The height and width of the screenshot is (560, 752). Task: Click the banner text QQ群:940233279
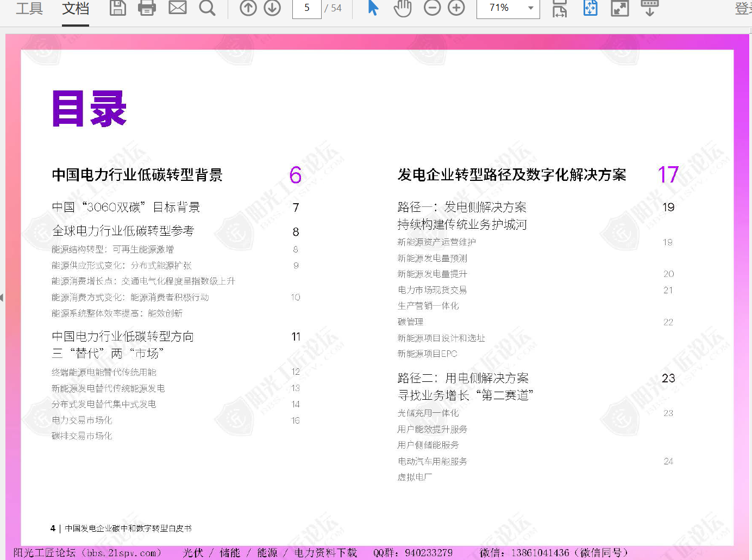pyautogui.click(x=413, y=553)
